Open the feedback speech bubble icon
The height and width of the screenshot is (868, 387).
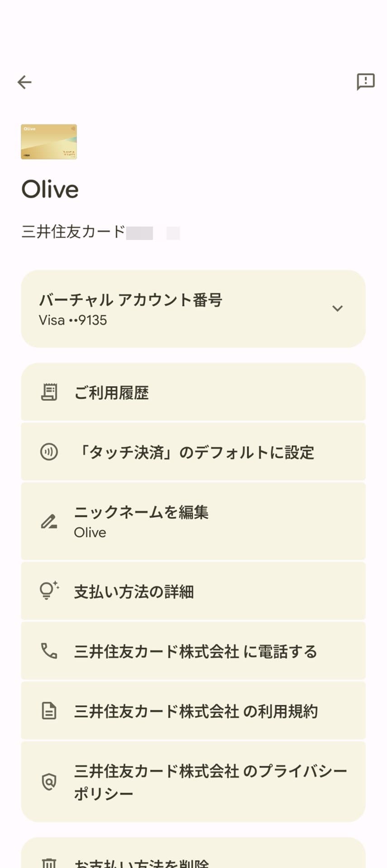coord(366,82)
